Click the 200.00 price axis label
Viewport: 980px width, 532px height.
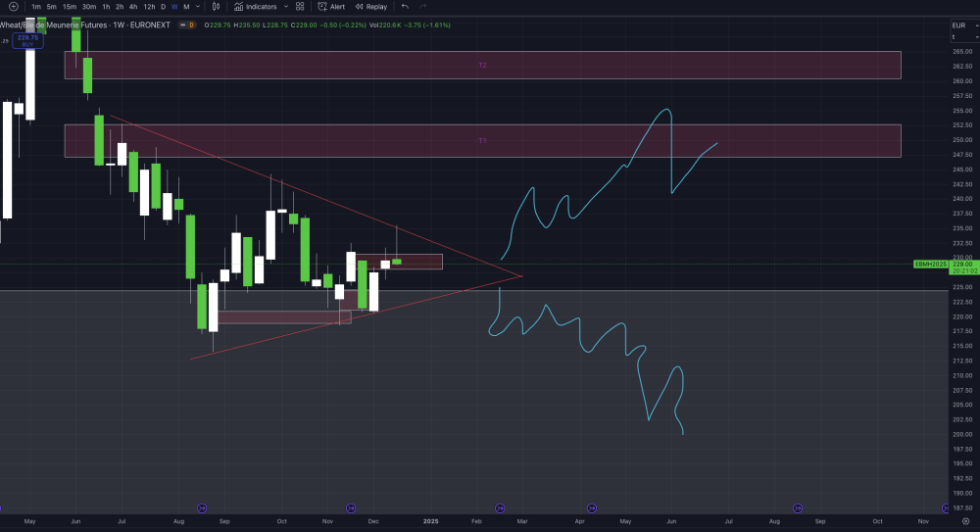tap(962, 434)
